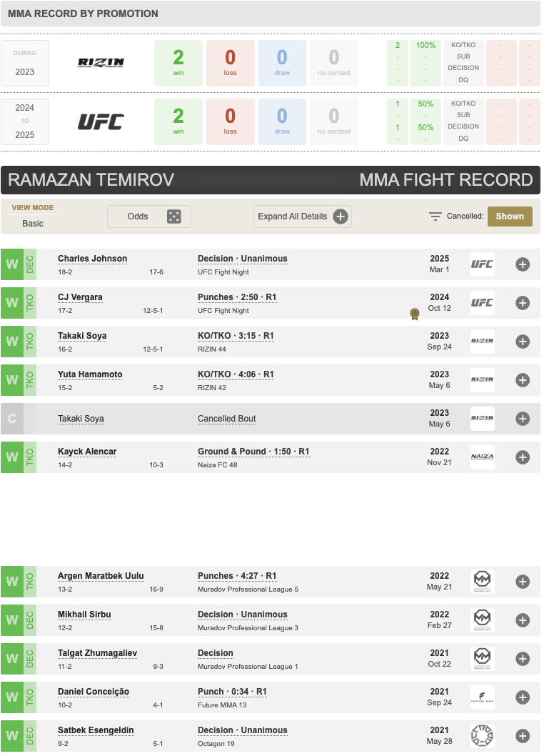This screenshot has width=544, height=756.
Task: Expand details for CJ Vergara fight
Action: pos(523,303)
